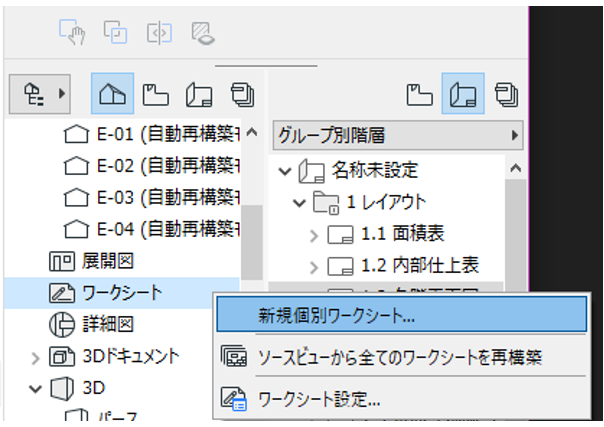Open the グループ別階層 dropdown
Viewport: 604px width, 427px height.
pyautogui.click(x=398, y=135)
